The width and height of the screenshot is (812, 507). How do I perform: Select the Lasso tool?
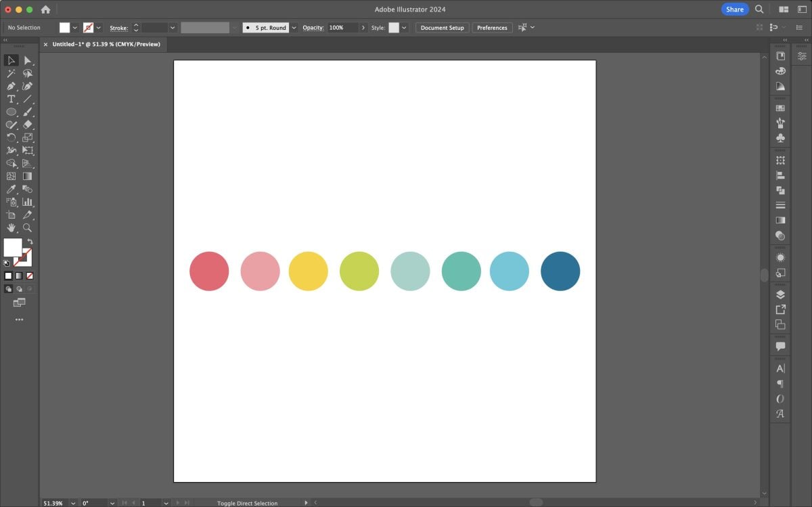(28, 73)
